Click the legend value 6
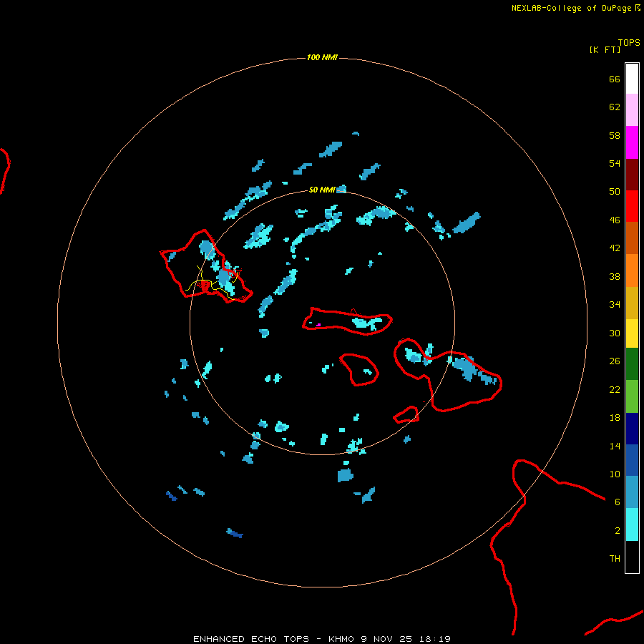 [x=617, y=502]
